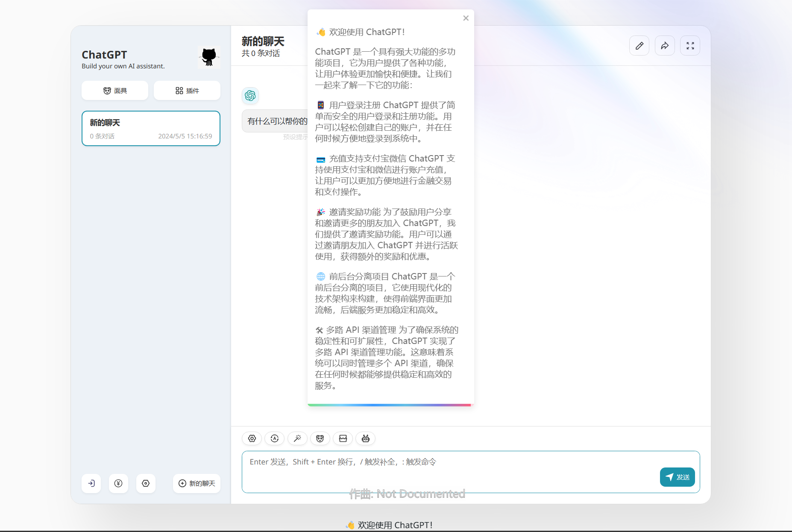Open quick prompts magic wand icon
This screenshot has width=792, height=532.
click(297, 438)
